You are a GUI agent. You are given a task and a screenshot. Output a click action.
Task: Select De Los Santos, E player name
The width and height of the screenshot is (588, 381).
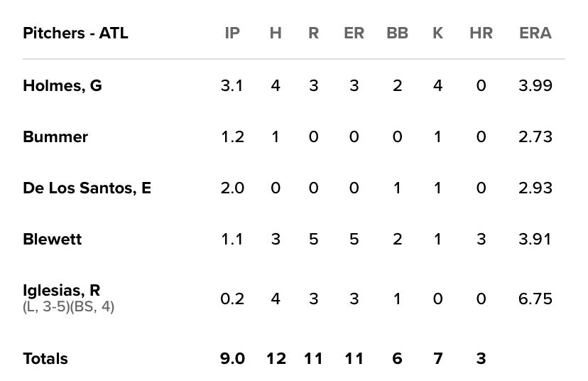87,188
